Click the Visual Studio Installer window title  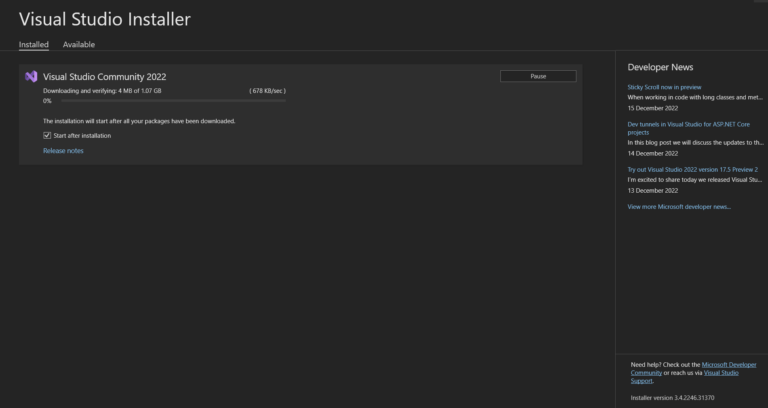(x=104, y=19)
